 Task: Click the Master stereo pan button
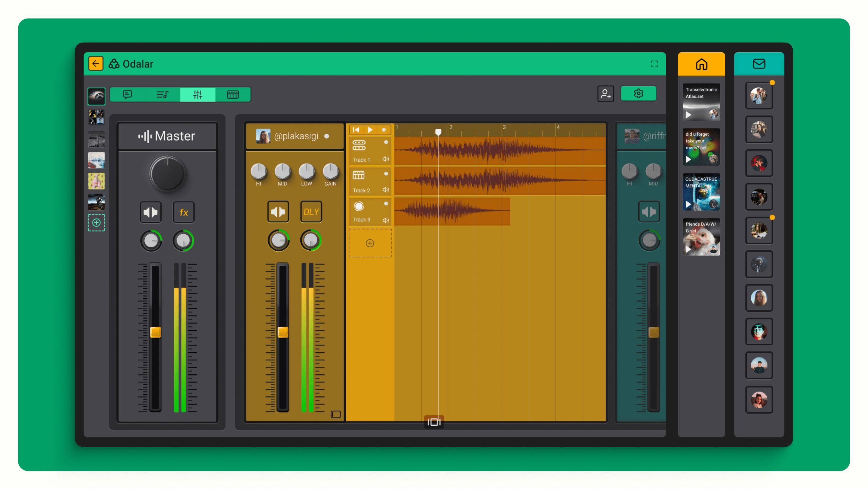point(151,212)
